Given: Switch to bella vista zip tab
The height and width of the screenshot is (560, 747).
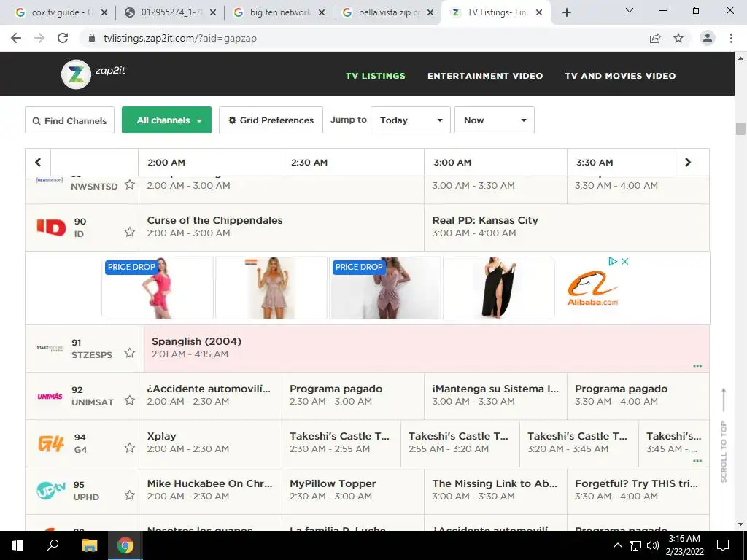Looking at the screenshot, I should point(387,12).
